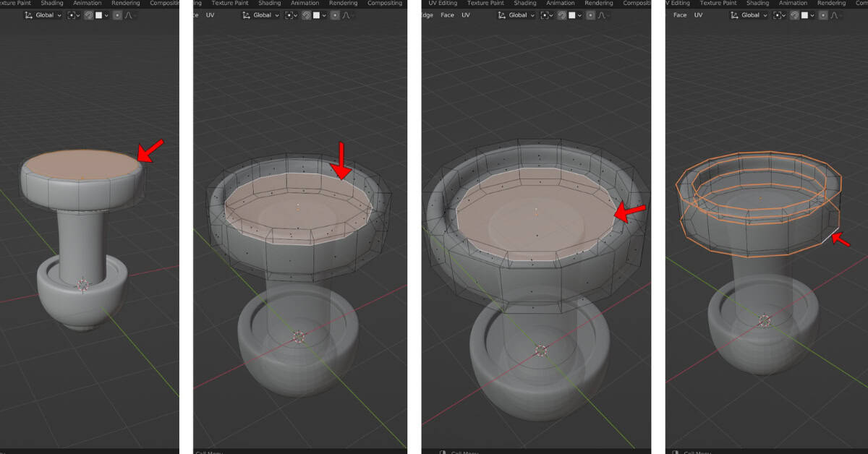Image resolution: width=868 pixels, height=454 pixels.
Task: Open the transform pivot point selector icon
Action: pos(72,15)
